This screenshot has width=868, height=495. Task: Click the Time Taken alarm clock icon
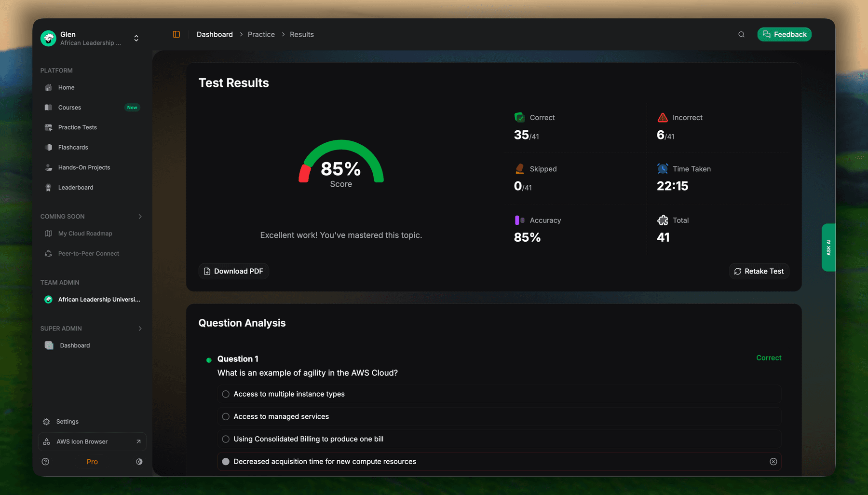click(663, 168)
